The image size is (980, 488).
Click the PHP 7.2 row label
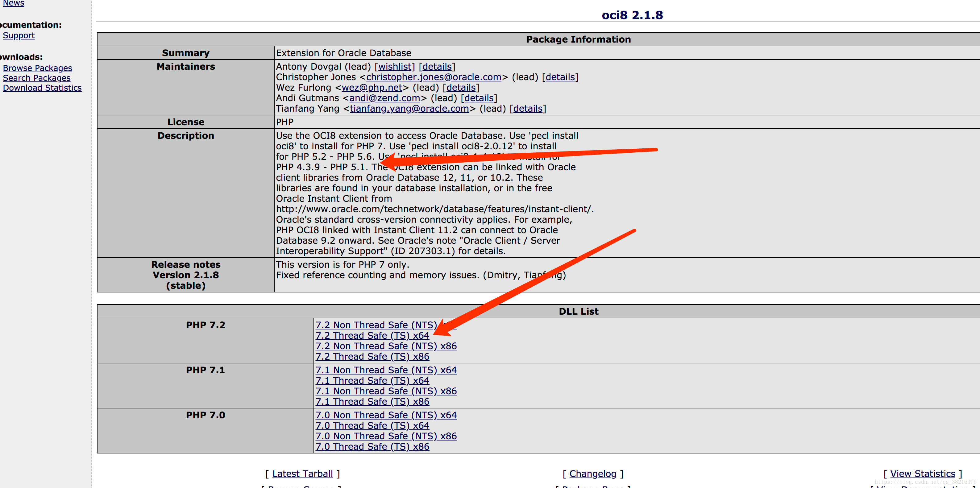click(x=206, y=325)
